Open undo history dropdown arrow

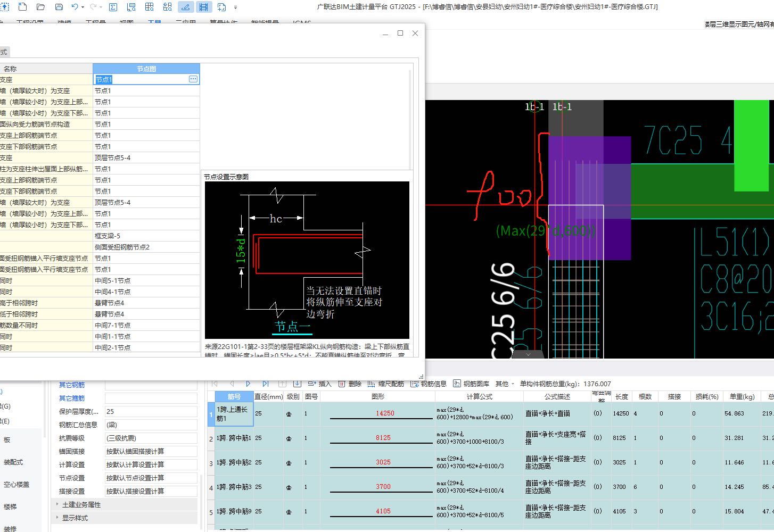[83, 7]
